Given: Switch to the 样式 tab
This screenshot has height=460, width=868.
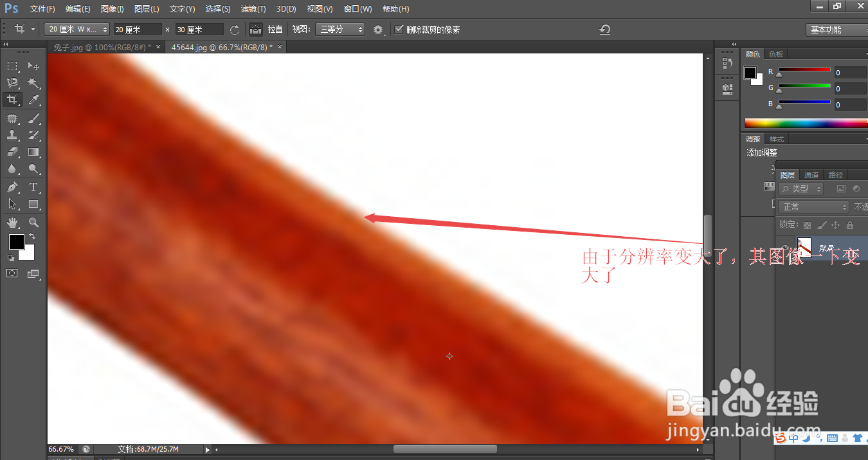Looking at the screenshot, I should click(x=777, y=139).
